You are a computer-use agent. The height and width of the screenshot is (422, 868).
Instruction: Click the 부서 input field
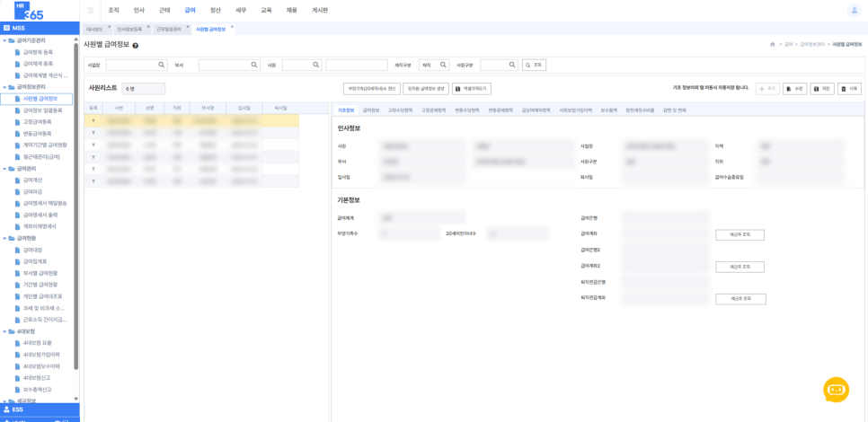click(x=229, y=66)
